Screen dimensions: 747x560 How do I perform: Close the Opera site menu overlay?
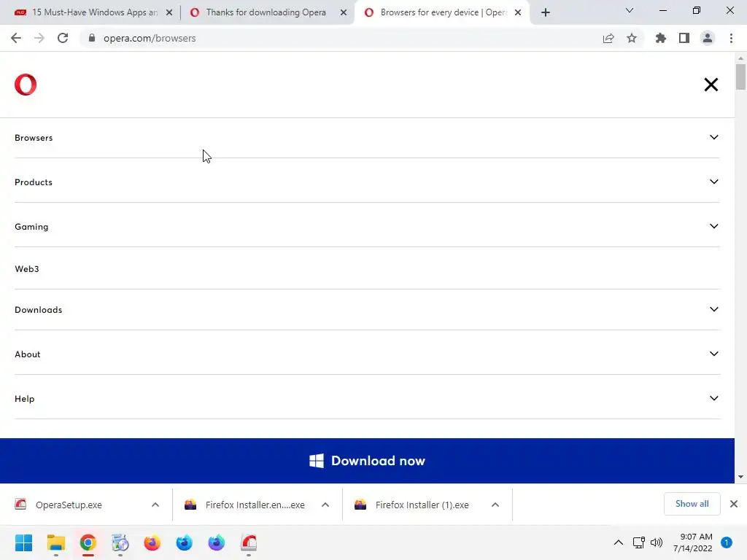coord(711,85)
